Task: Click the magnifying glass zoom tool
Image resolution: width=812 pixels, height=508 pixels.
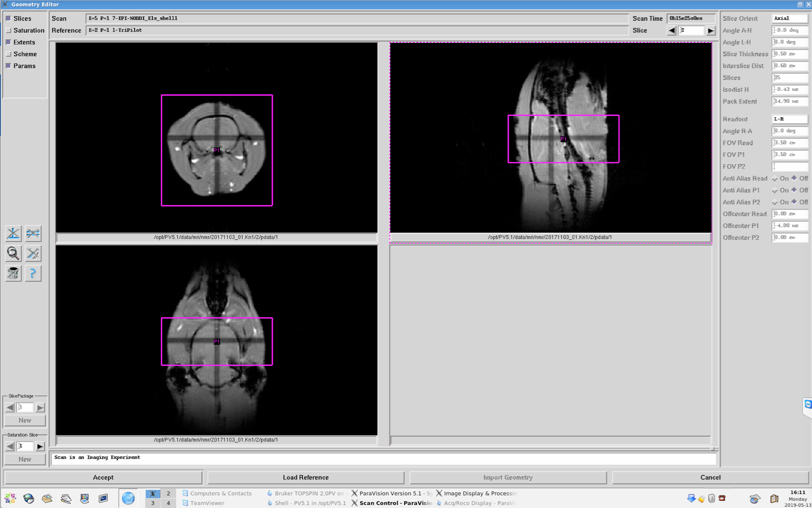Action: [x=13, y=254]
